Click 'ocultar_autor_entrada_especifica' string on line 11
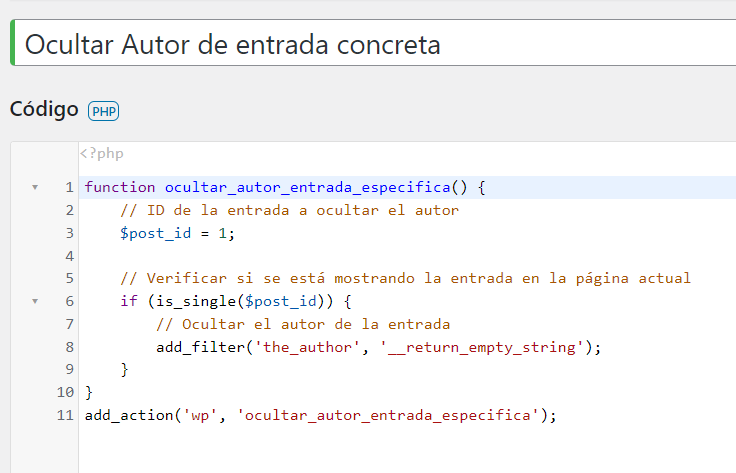Image resolution: width=736 pixels, height=473 pixels. pyautogui.click(x=387, y=415)
